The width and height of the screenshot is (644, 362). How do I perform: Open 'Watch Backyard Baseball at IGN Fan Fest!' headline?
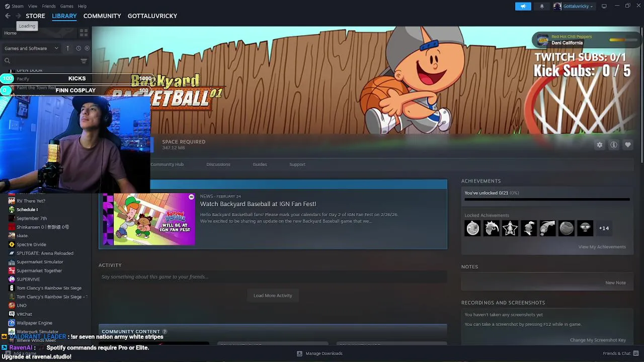click(x=258, y=204)
